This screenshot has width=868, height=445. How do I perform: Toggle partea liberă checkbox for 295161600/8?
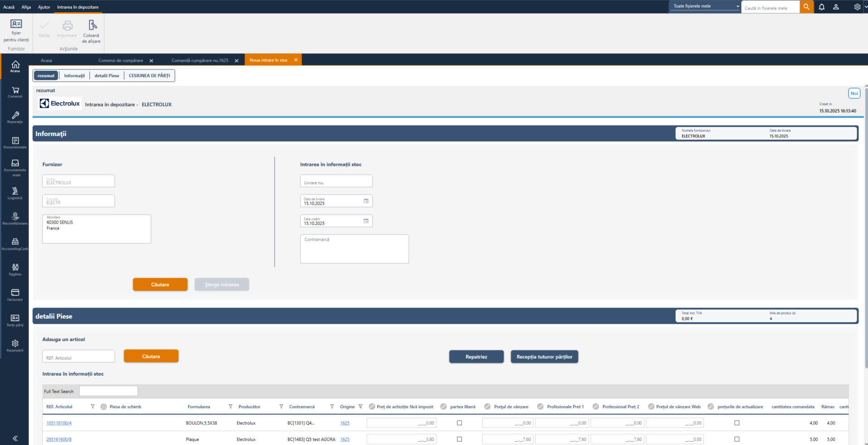coord(459,439)
